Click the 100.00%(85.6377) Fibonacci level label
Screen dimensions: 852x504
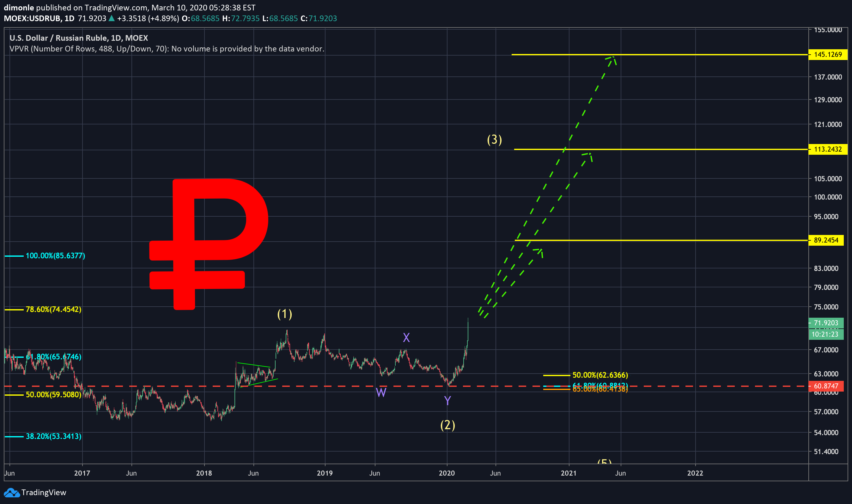(55, 256)
